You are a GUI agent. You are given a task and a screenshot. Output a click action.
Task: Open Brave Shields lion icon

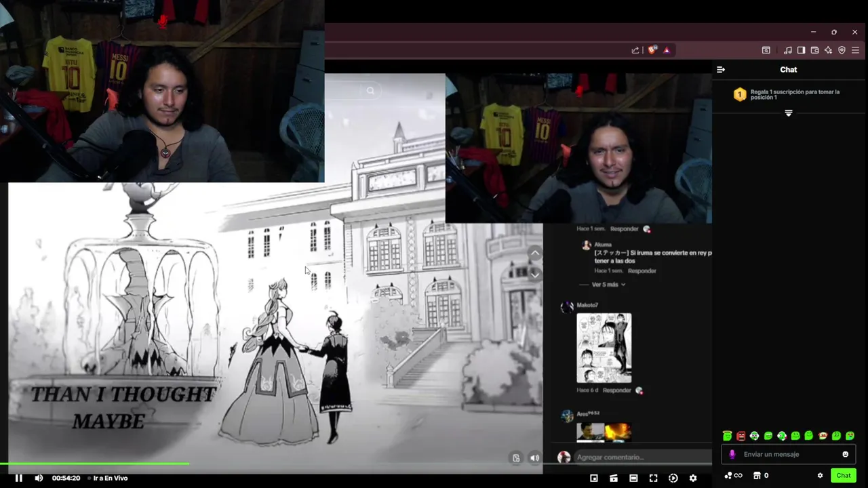[x=652, y=50]
